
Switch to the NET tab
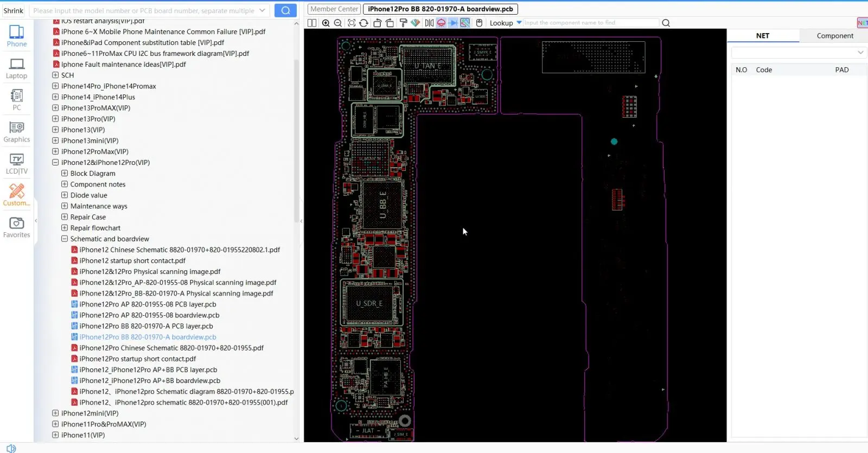click(x=763, y=36)
